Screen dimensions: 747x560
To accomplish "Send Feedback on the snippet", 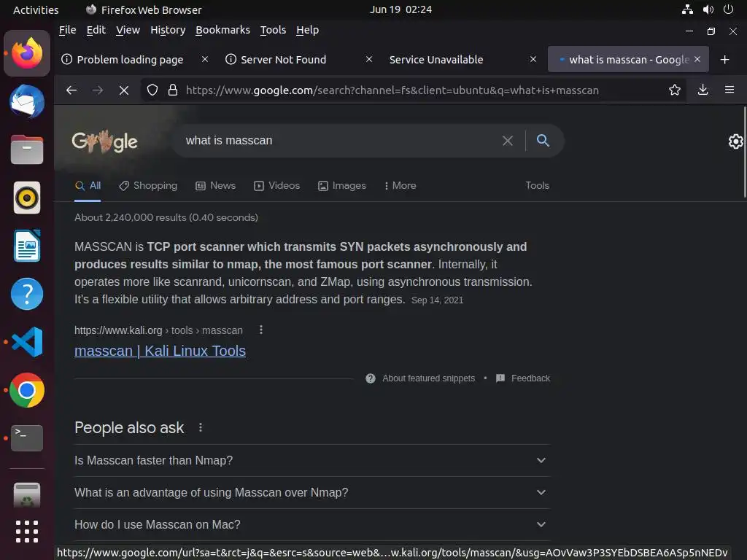I will tap(523, 378).
